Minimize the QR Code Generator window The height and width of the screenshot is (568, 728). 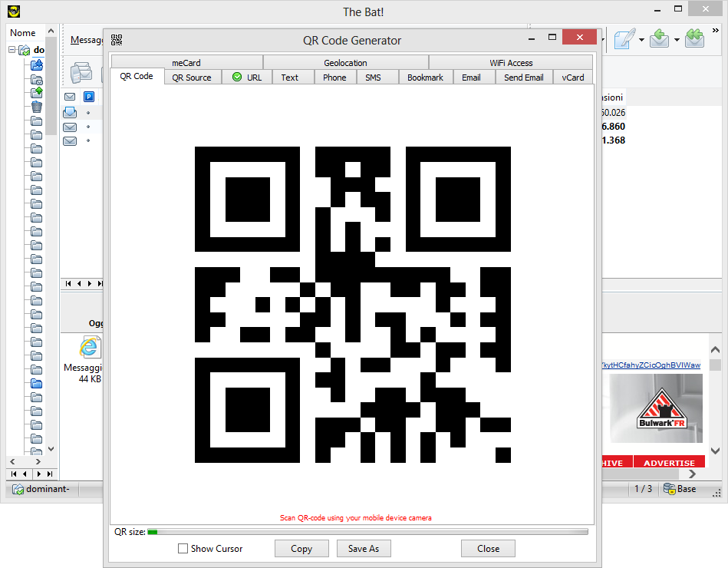click(532, 38)
